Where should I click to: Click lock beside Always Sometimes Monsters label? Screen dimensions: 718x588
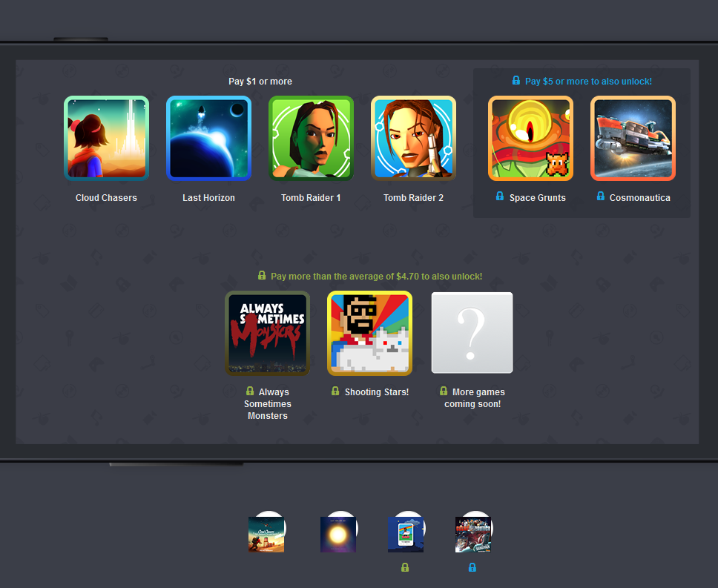250,391
